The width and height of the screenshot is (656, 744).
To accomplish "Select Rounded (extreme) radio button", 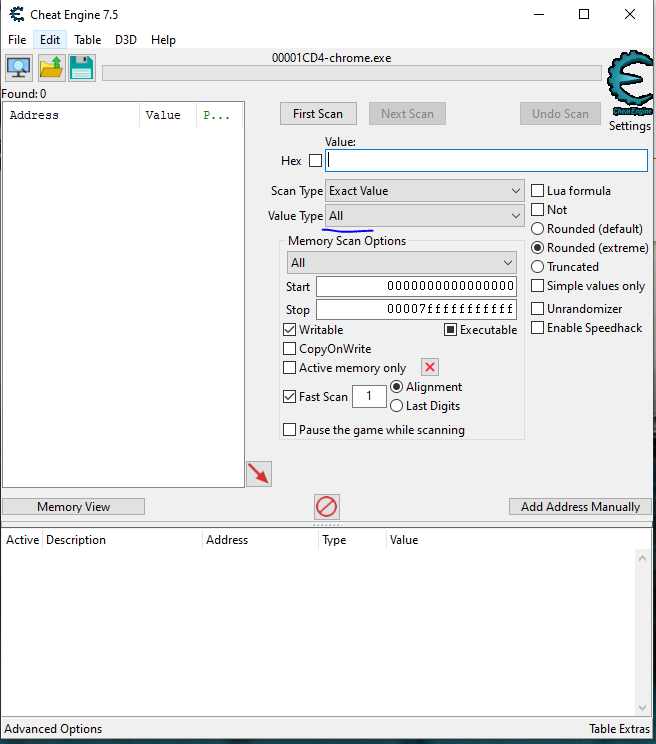I will (x=537, y=248).
